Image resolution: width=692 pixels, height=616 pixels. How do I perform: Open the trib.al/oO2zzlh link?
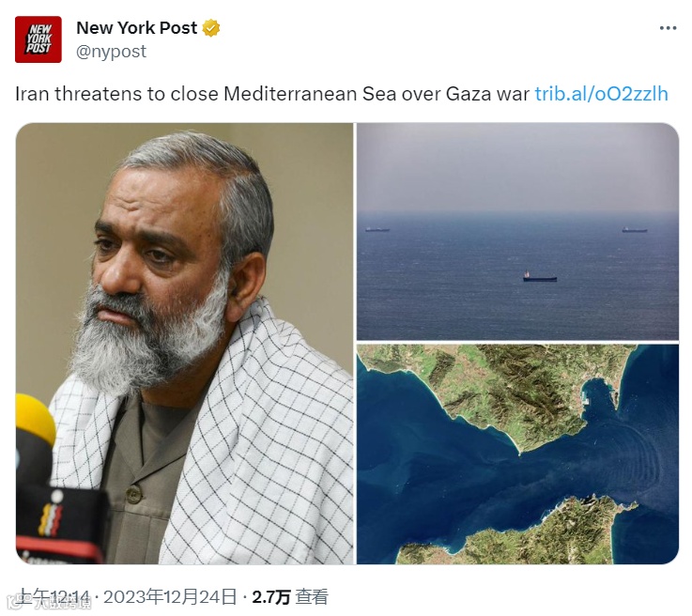coord(602,94)
